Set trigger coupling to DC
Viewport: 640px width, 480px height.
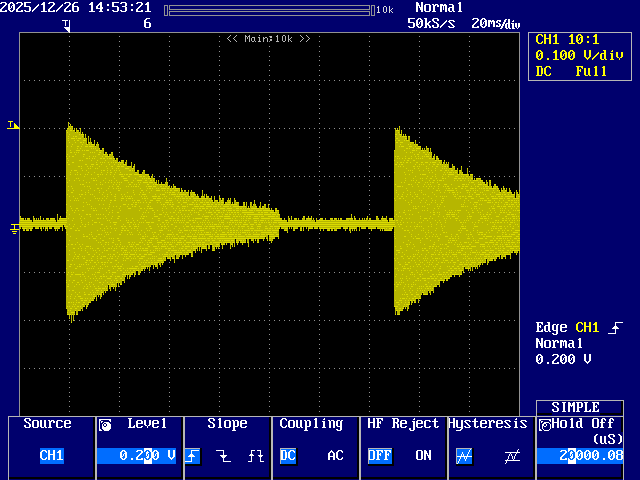(x=288, y=456)
